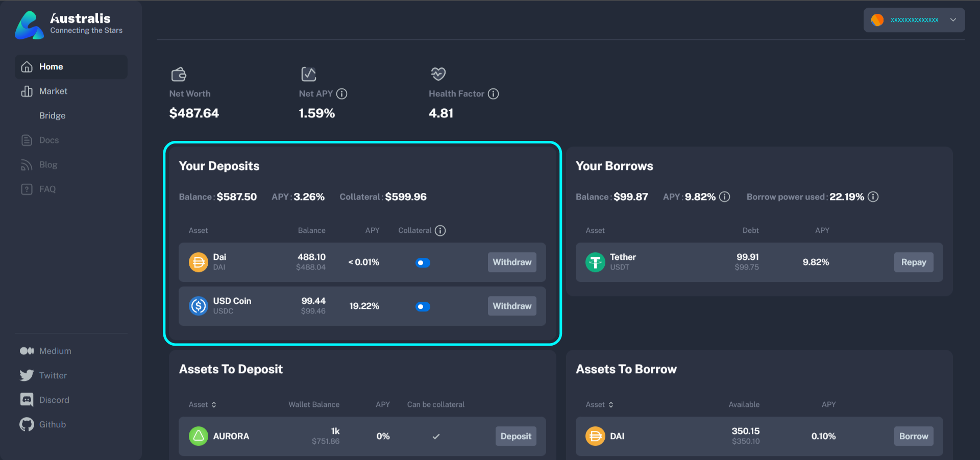Click the Net APY value 1.59%
This screenshot has width=980, height=460.
point(317,113)
